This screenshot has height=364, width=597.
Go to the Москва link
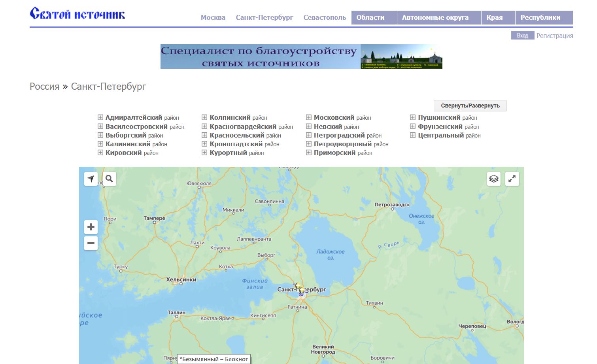coord(213,17)
